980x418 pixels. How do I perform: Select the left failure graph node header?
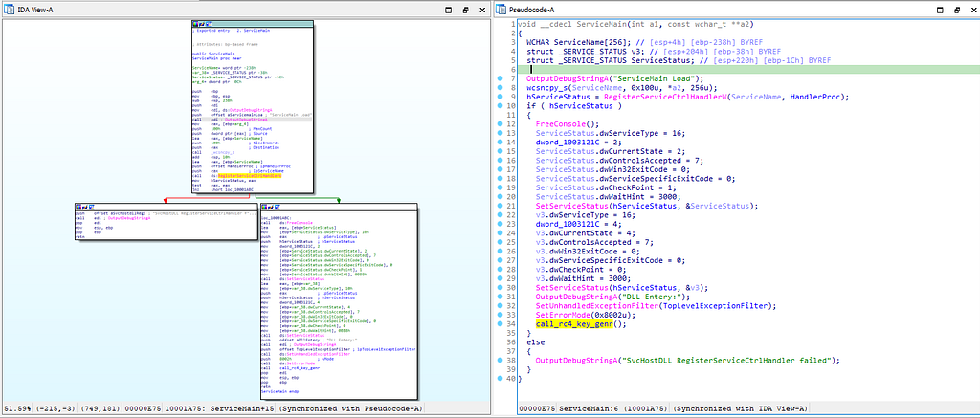click(166, 206)
